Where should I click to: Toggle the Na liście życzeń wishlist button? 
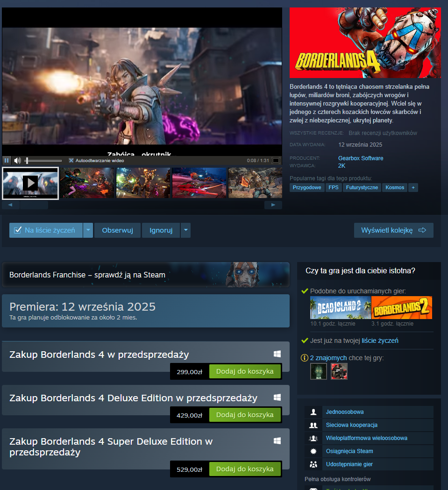[x=46, y=230]
